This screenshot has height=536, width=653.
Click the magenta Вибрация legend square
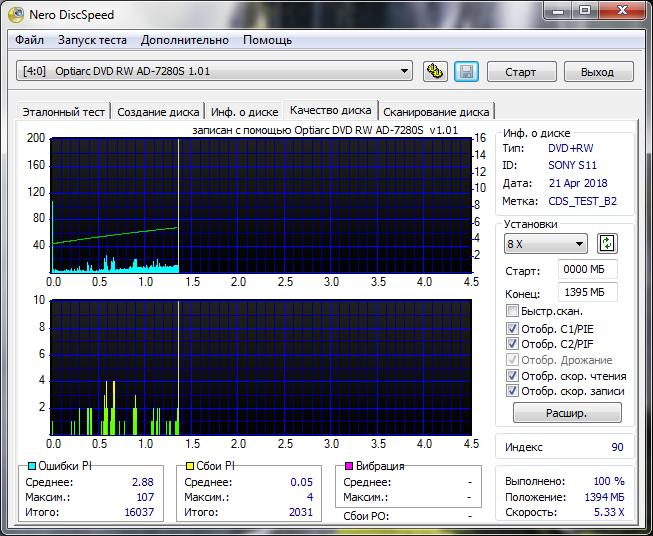(x=349, y=466)
